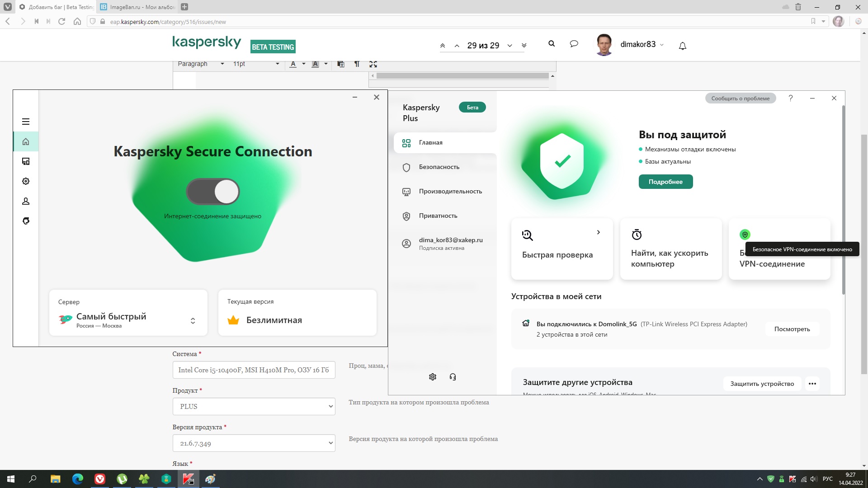Open the settings gear in Secure Connection sidebar
The height and width of the screenshot is (488, 868).
point(26,181)
